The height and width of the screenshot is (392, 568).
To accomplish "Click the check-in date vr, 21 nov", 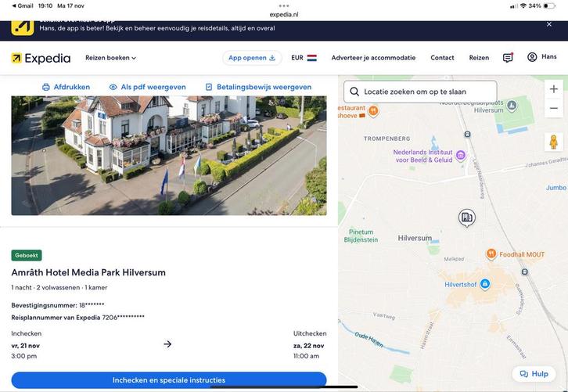I will pyautogui.click(x=25, y=346).
